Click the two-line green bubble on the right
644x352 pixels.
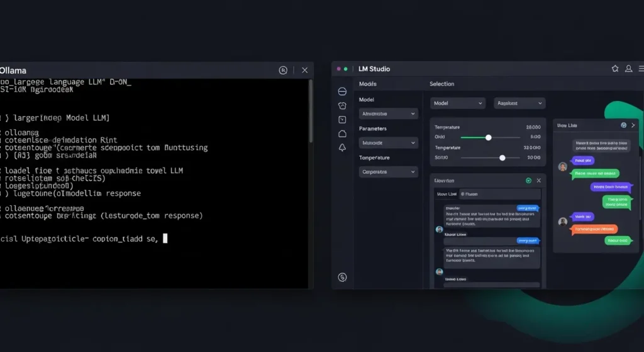[x=616, y=202]
